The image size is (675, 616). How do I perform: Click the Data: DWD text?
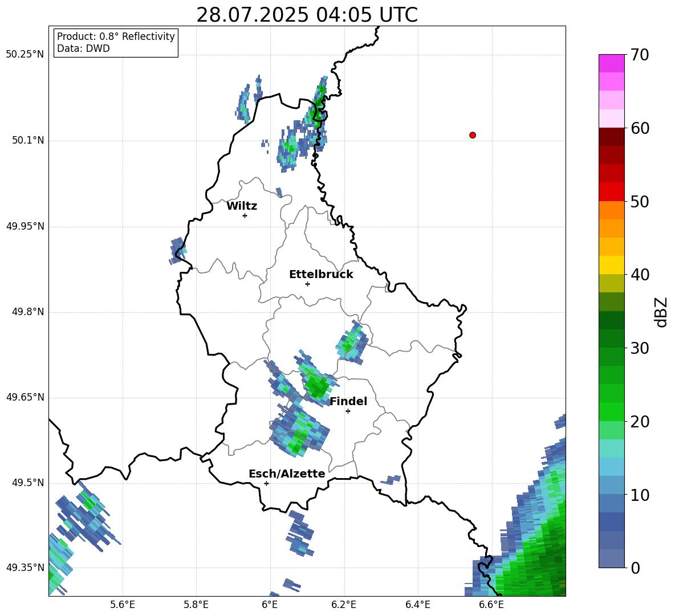83,48
